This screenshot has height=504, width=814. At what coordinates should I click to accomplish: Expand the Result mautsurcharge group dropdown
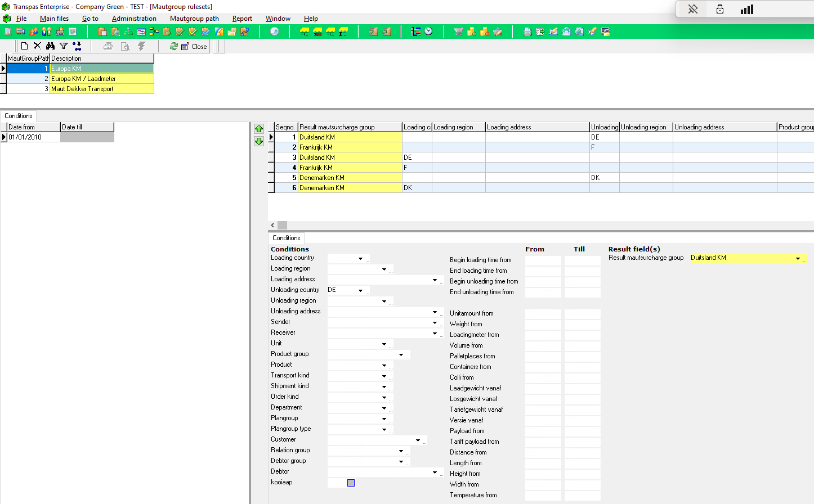tap(798, 259)
